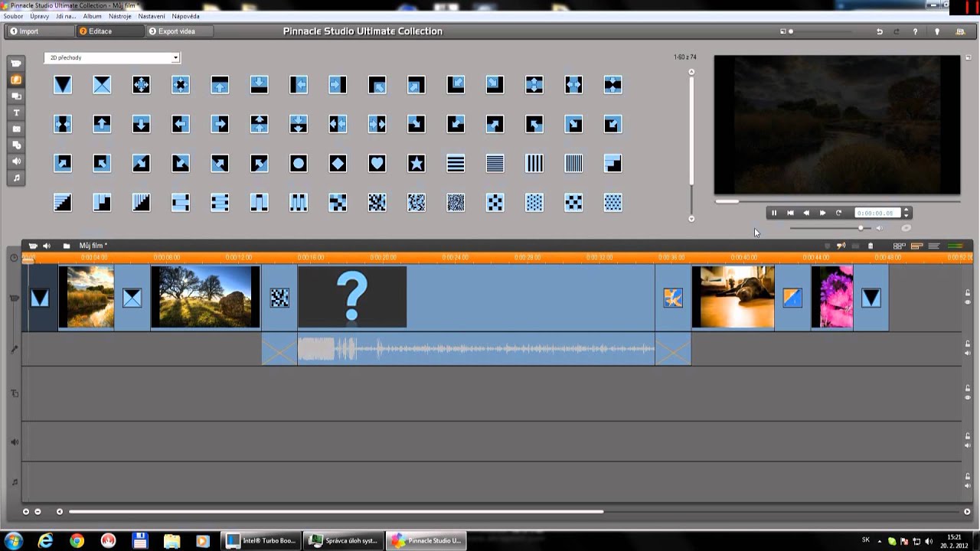The image size is (980, 551).
Task: Pick the diamond-shaped transition
Action: pos(338,163)
